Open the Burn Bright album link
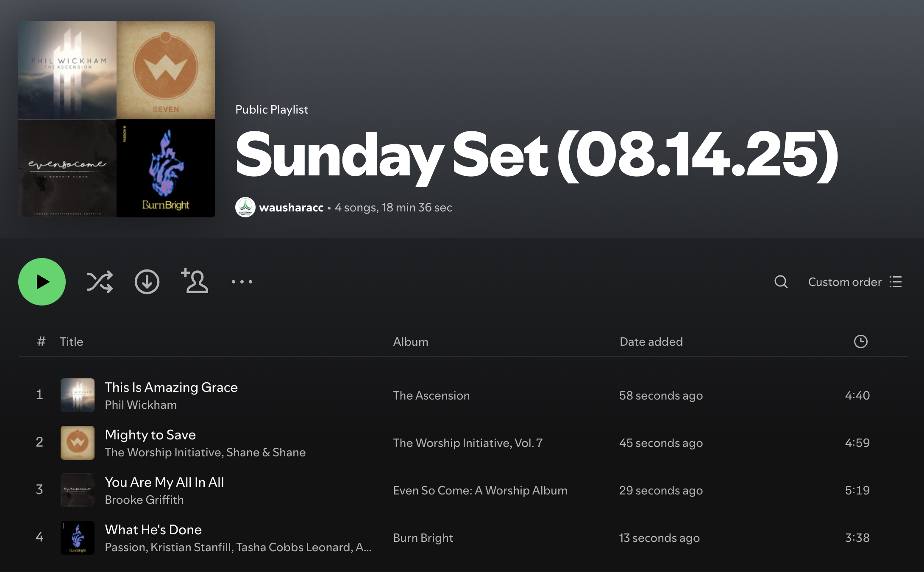The height and width of the screenshot is (572, 924). click(423, 538)
